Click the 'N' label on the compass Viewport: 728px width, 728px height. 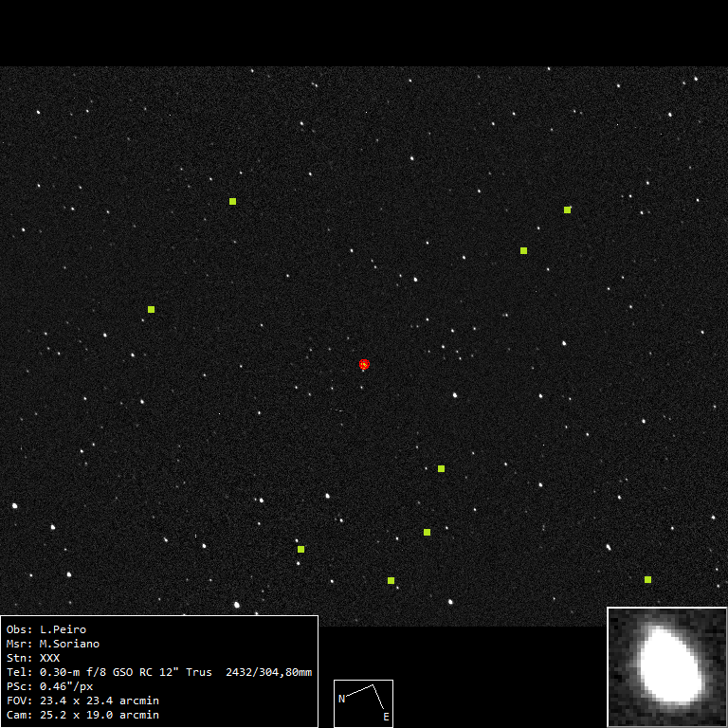pos(341,699)
